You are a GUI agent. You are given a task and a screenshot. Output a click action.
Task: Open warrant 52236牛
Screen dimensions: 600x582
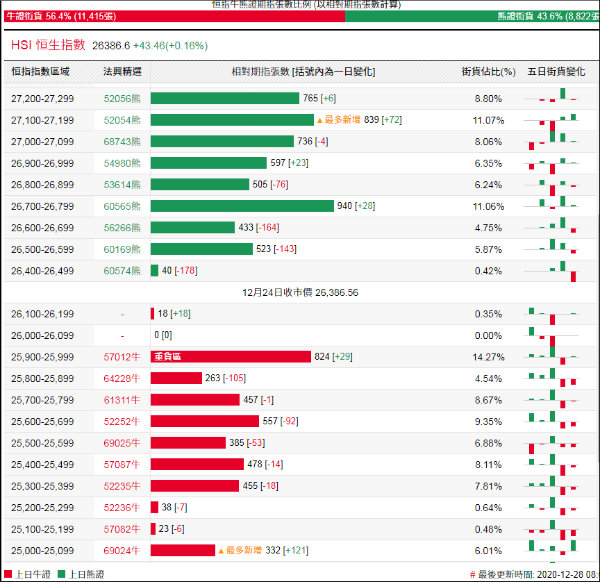[x=122, y=507]
